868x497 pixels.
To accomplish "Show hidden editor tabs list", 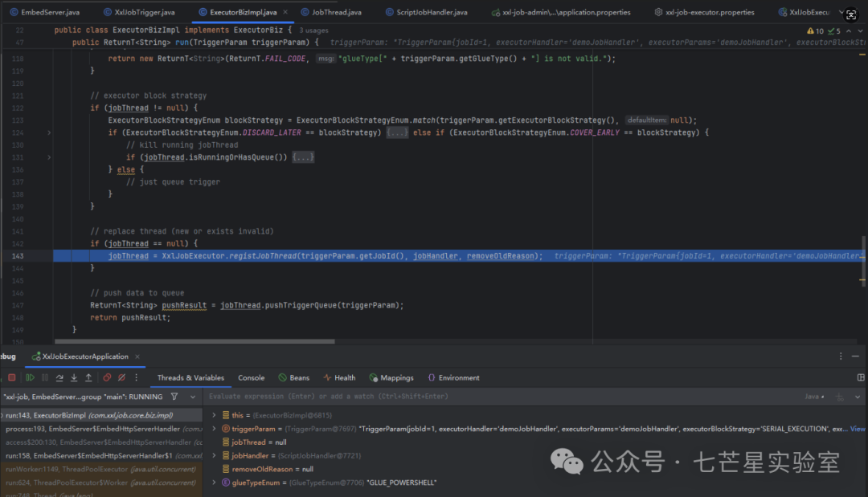I will tap(841, 11).
